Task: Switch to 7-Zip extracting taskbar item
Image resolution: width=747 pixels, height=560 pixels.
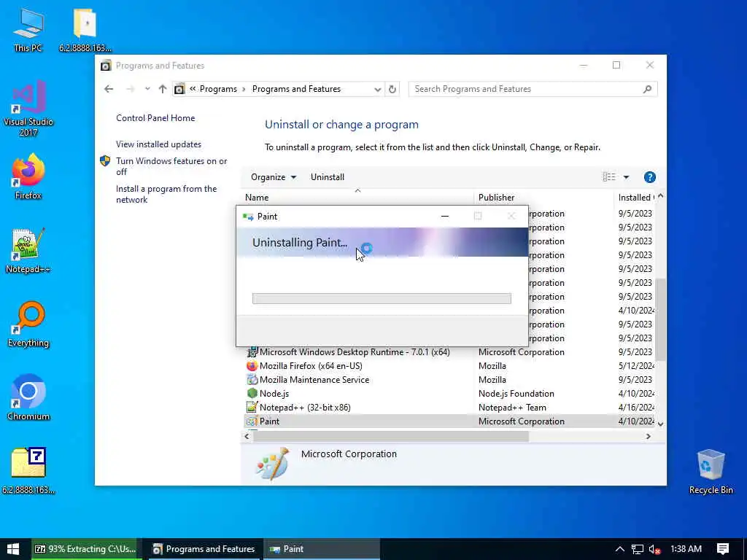Action: pos(85,549)
